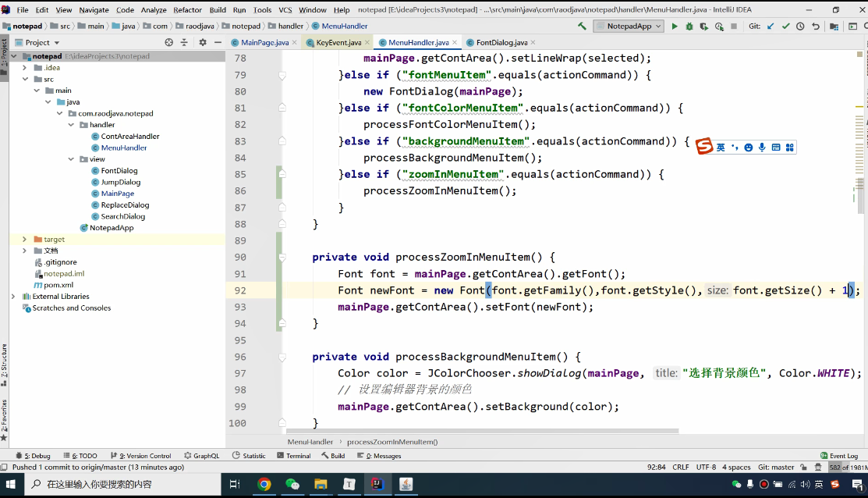Expand the target folder
The height and width of the screenshot is (498, 868).
[24, 240]
